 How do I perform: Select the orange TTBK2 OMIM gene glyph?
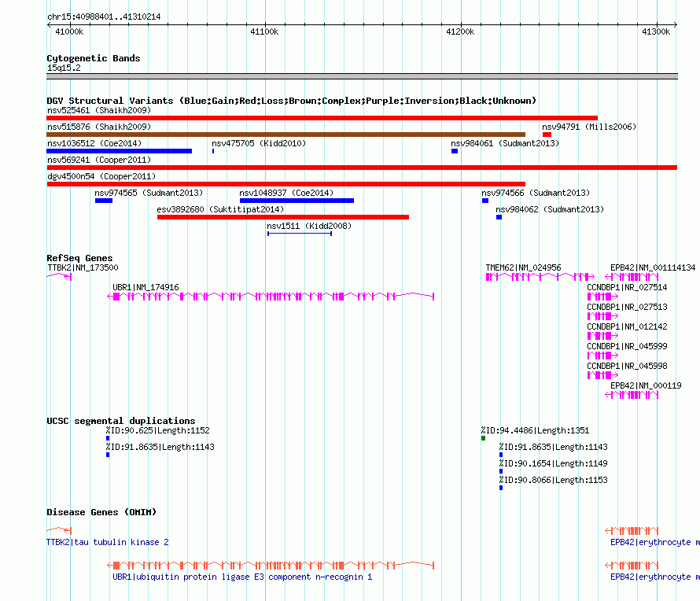click(x=59, y=530)
